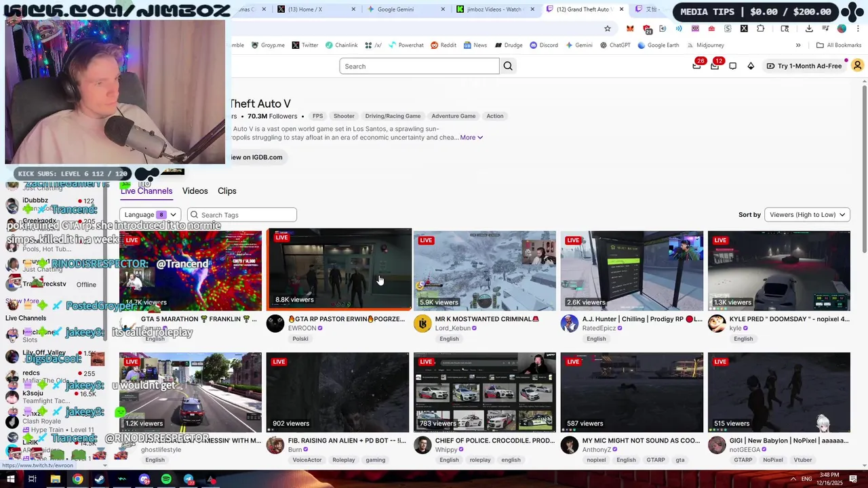Click the MetaMask fox extension icon

[630, 28]
